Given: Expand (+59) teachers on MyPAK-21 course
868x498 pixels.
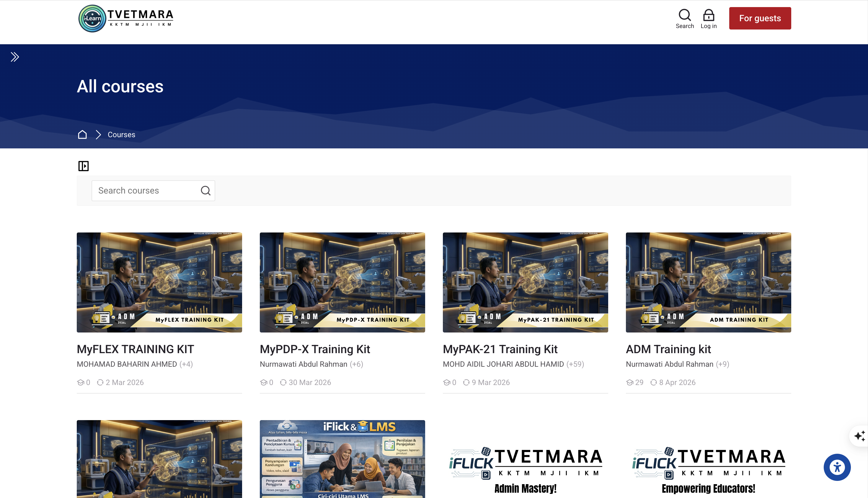Looking at the screenshot, I should (x=575, y=364).
